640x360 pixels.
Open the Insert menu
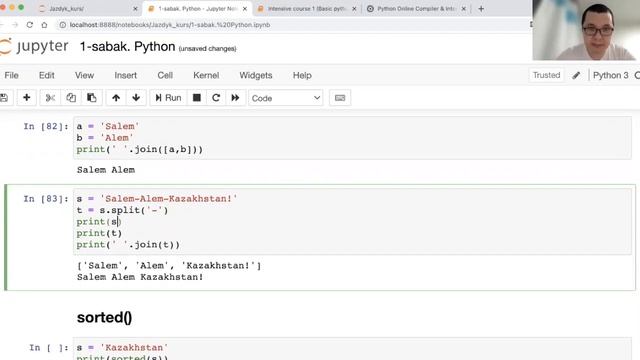(126, 76)
